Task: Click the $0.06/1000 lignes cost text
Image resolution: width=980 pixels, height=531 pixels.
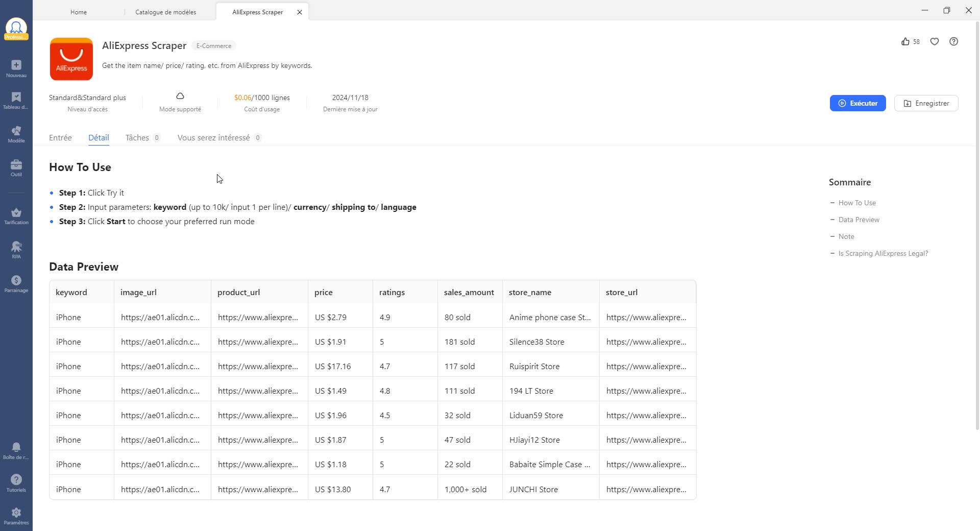Action: [x=262, y=98]
